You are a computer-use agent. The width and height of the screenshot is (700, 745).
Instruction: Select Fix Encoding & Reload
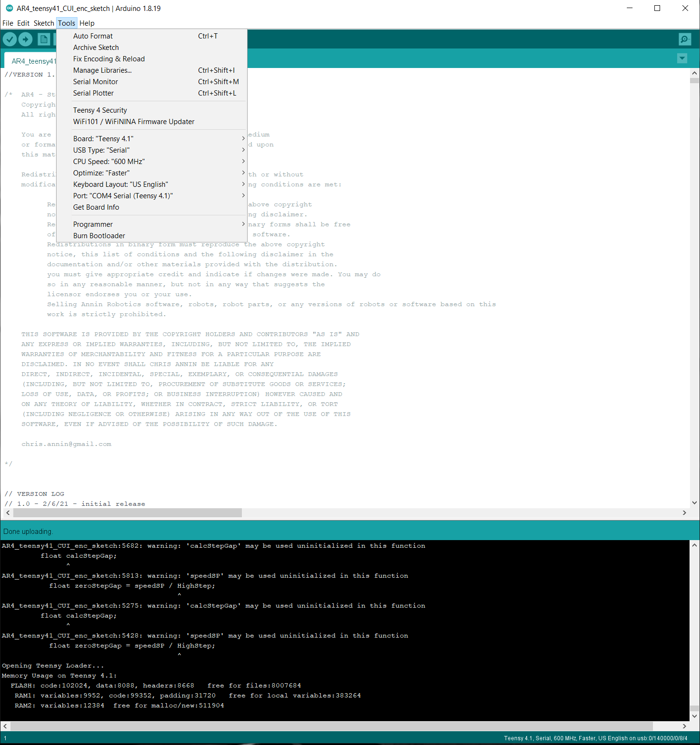pos(152,59)
